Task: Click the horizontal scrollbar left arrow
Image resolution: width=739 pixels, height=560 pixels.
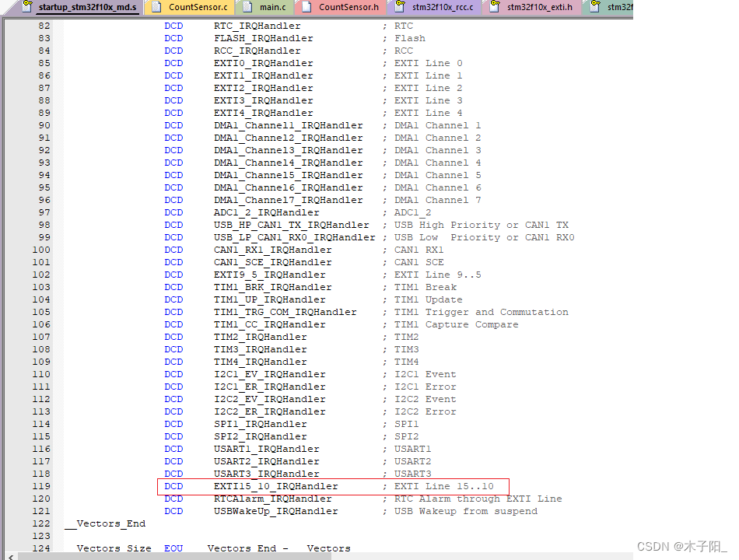Action: point(11,557)
